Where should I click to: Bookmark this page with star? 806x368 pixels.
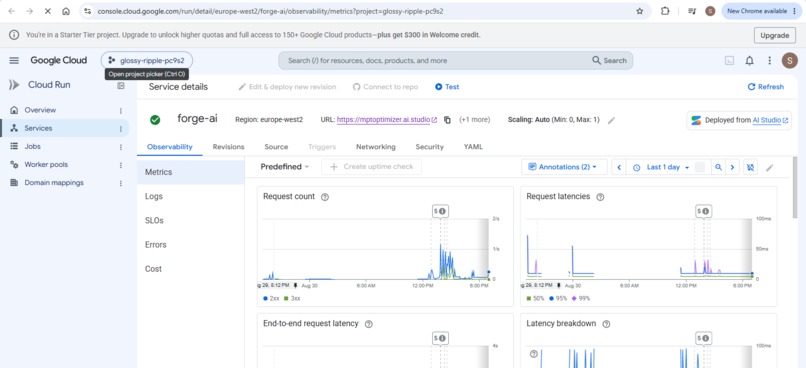639,11
